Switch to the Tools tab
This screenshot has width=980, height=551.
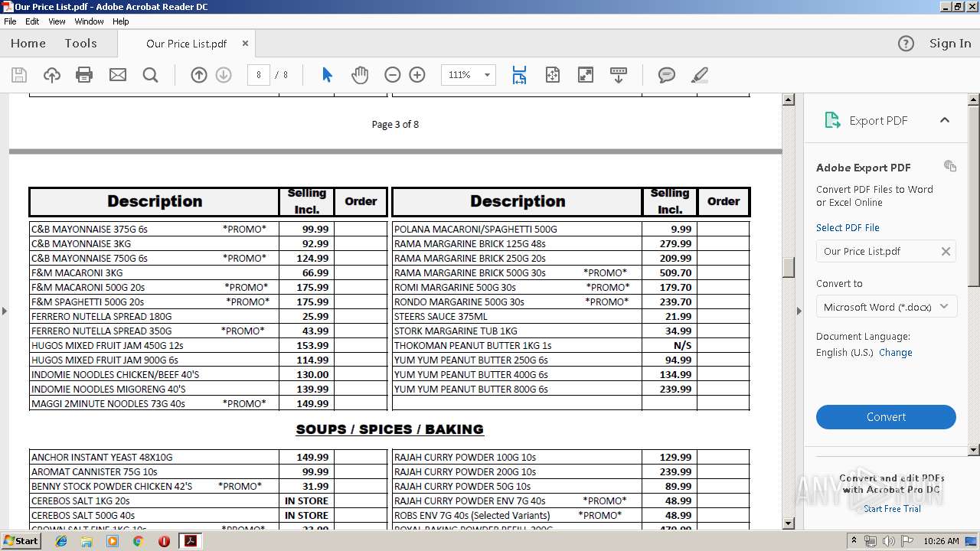point(80,44)
